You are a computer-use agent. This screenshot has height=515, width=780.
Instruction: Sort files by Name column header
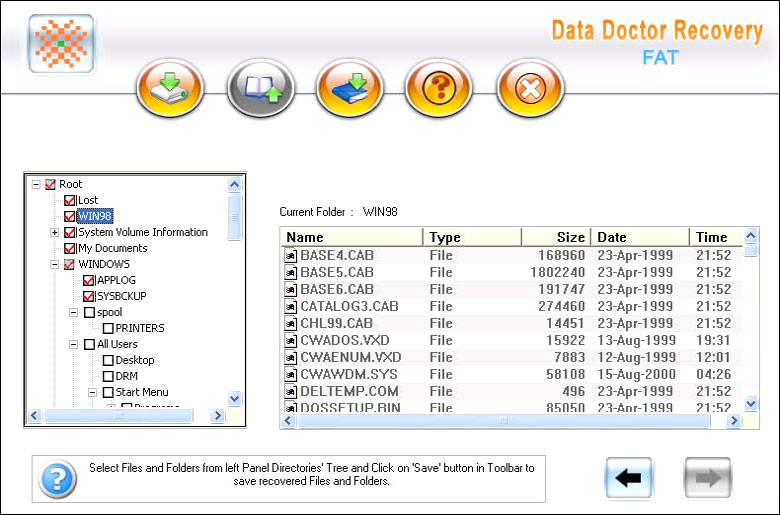click(352, 237)
